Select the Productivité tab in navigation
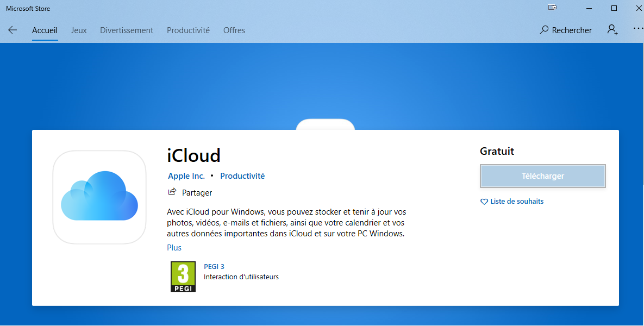This screenshot has height=326, width=644. (x=188, y=30)
